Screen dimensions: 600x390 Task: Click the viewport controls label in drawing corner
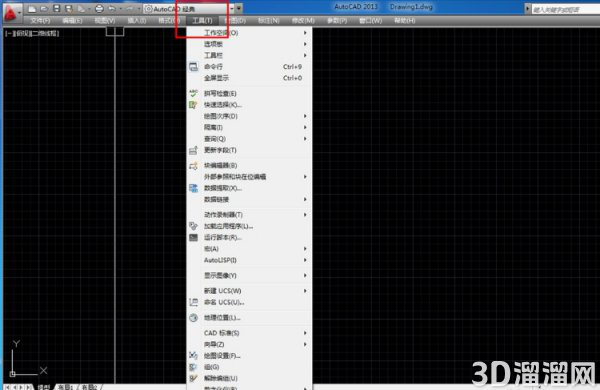click(x=32, y=33)
